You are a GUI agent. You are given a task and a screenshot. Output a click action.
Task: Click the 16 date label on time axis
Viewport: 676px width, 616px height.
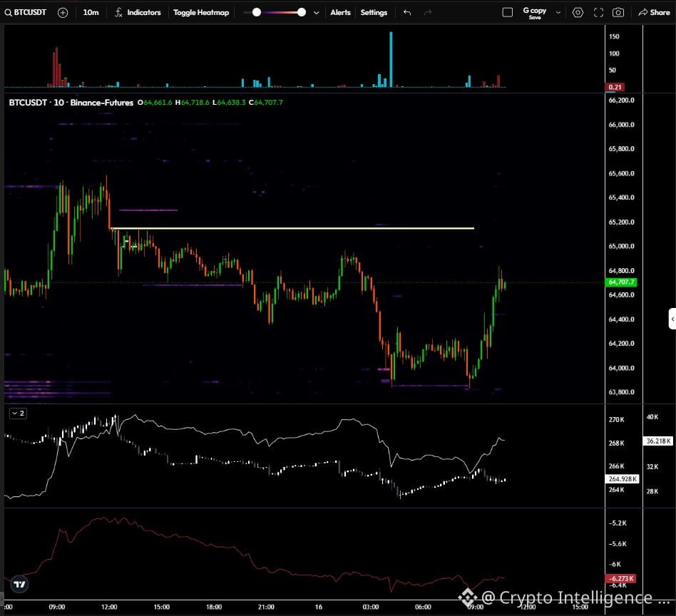point(319,607)
